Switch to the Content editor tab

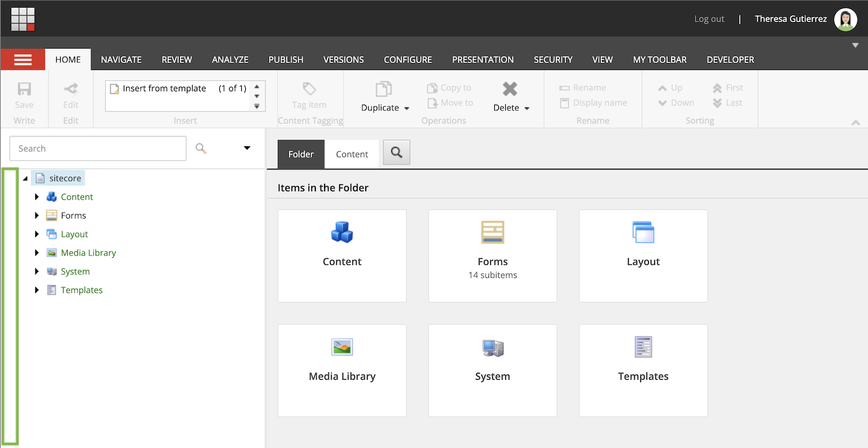pos(352,154)
